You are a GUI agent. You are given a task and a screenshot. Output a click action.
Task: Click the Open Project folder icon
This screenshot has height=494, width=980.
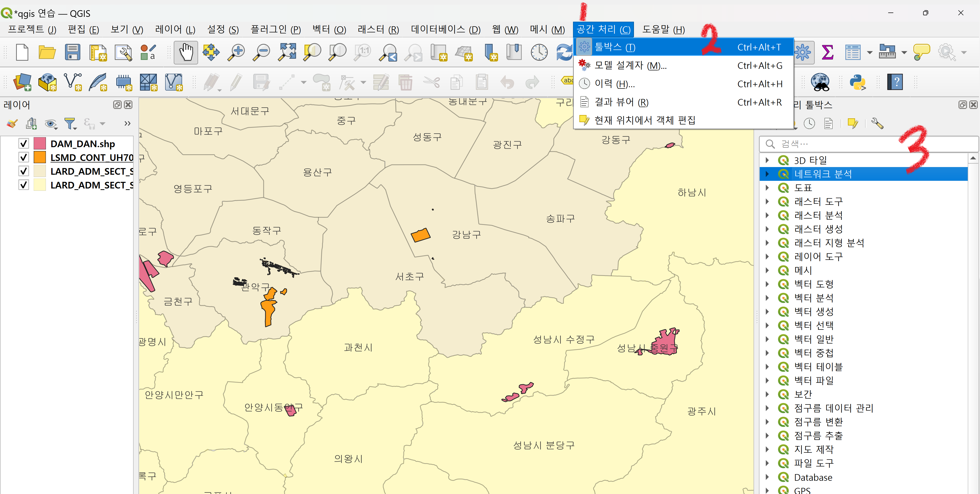[x=47, y=52]
